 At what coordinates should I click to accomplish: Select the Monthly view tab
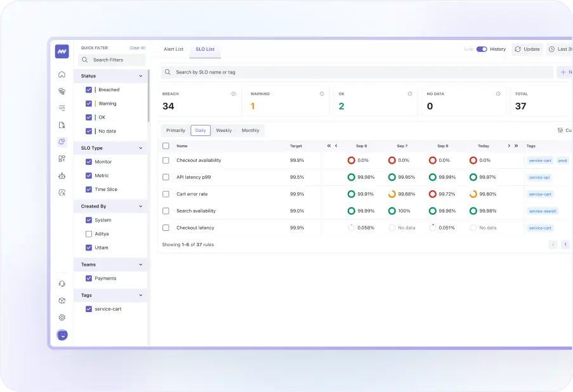[250, 131]
